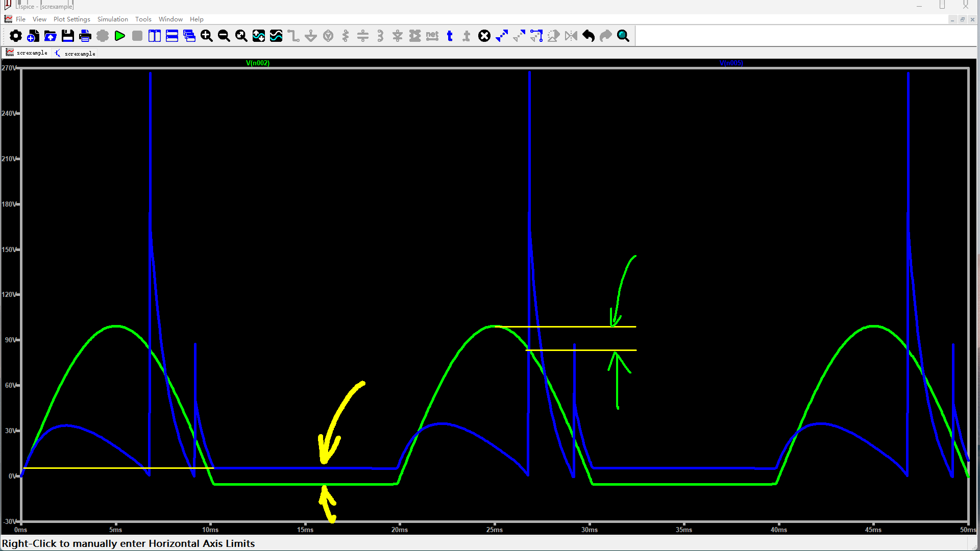Screen dimensions: 980x551
Task: Click the Run simulation green play icon
Action: (x=120, y=36)
